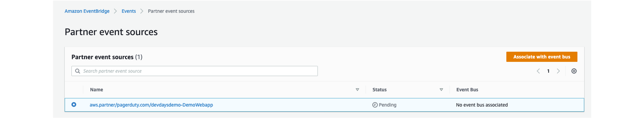Open the table preferences gear icon
Screen dimensions: 644x118
574,71
